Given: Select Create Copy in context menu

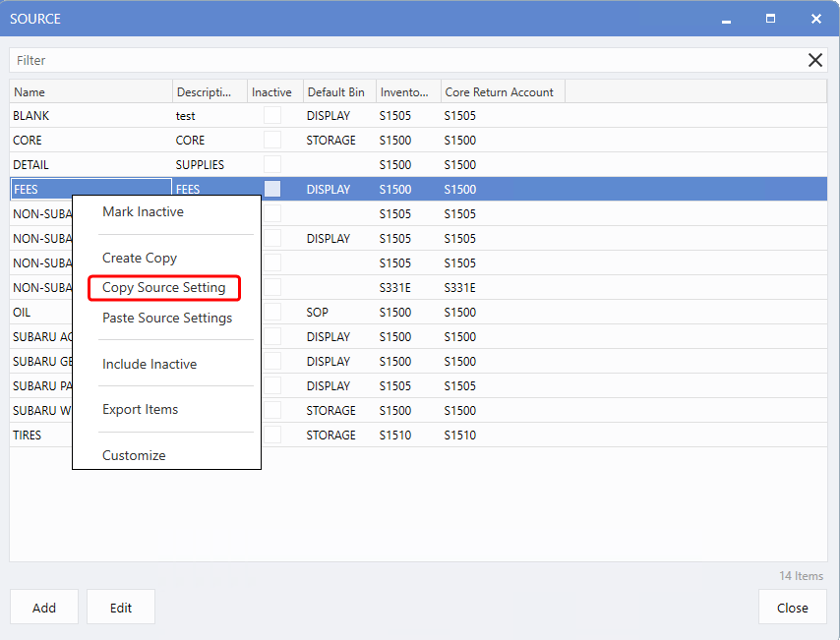Looking at the screenshot, I should click(140, 259).
